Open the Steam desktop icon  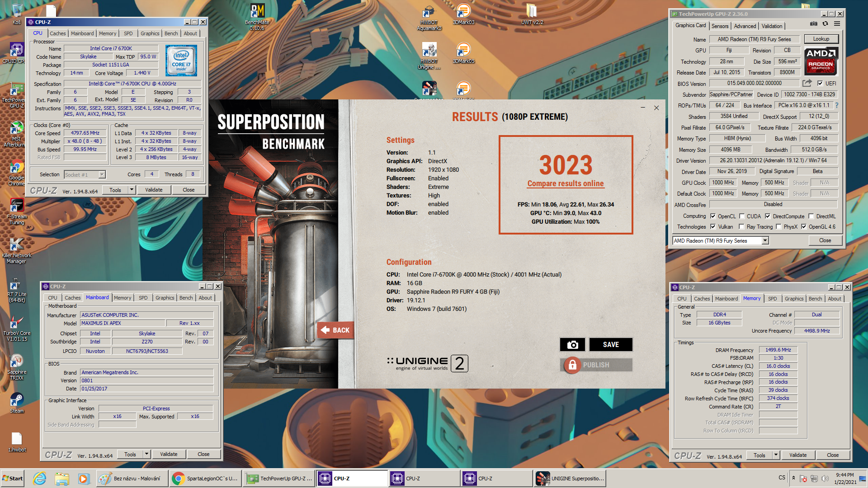(x=17, y=403)
